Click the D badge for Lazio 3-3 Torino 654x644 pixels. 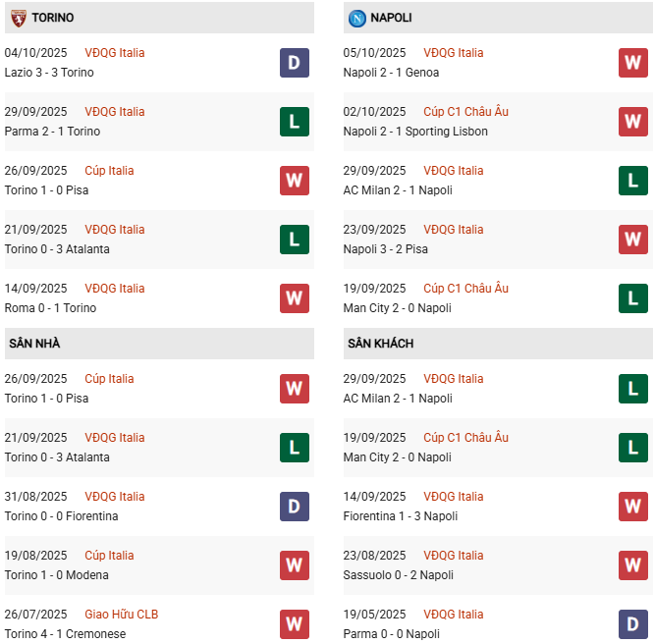pos(294,63)
